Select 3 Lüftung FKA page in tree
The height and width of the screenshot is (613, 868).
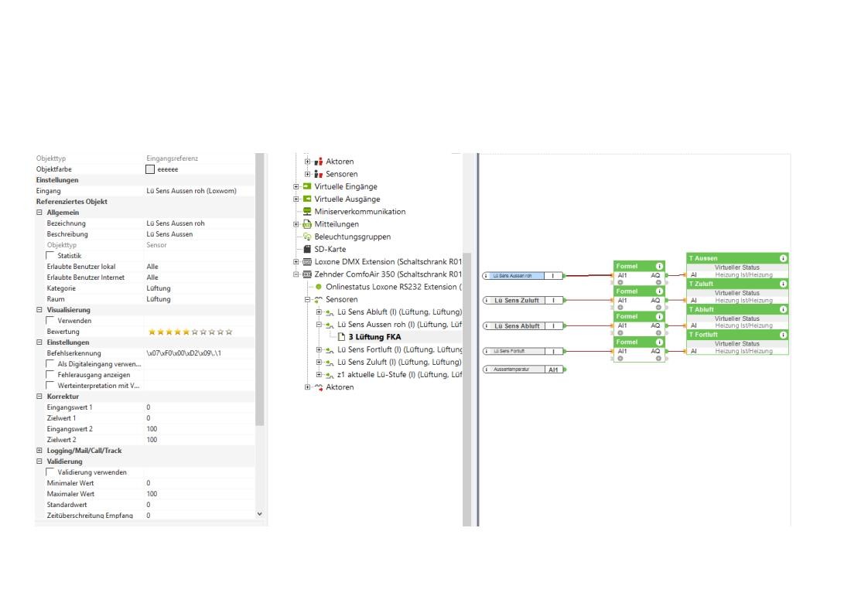point(374,337)
